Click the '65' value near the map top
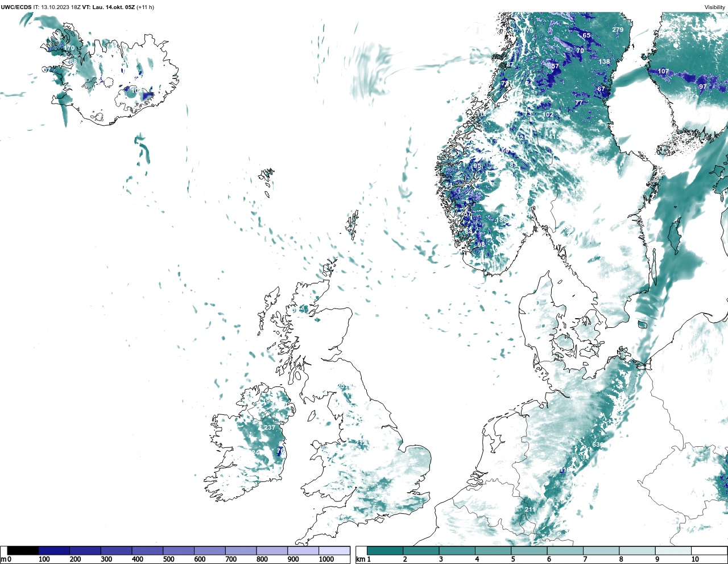The height and width of the screenshot is (564, 728). click(x=586, y=35)
